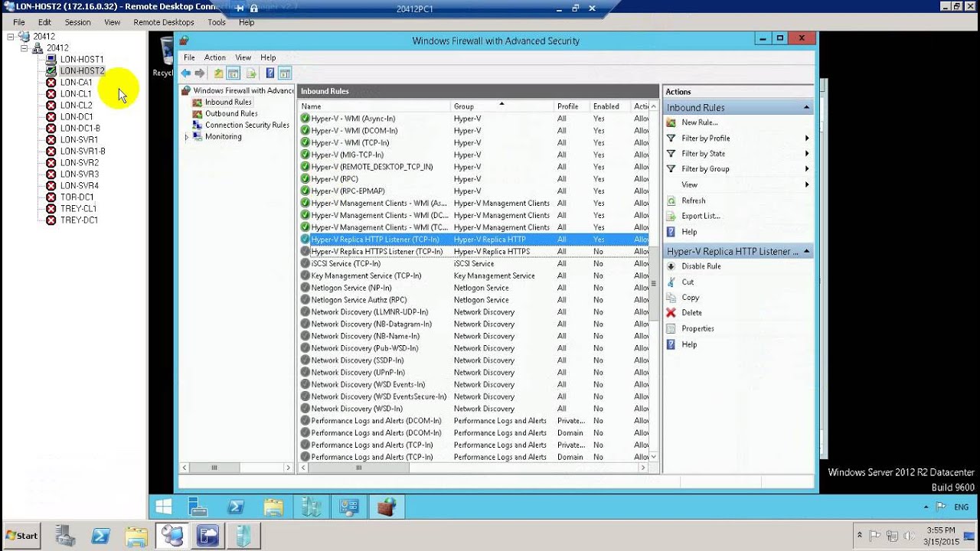Click the green Refresh icon in Actions
980x551 pixels.
(x=671, y=201)
